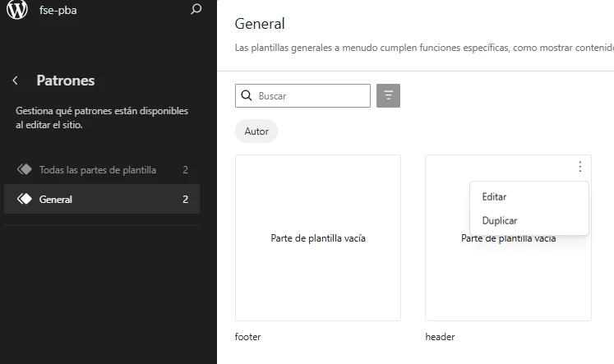The height and width of the screenshot is (364, 614).
Task: Click the template part icon beside General
Action: [x=25, y=199]
